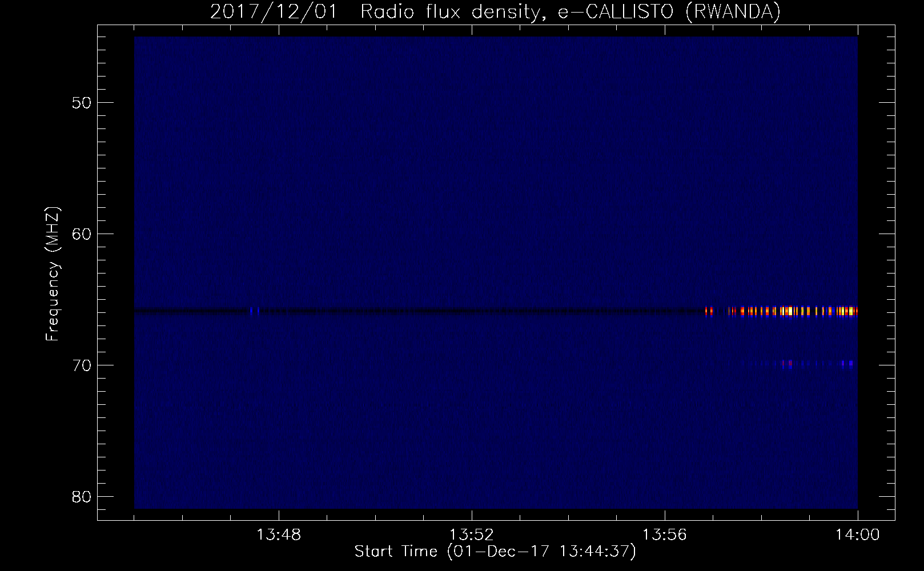Click the 80 frequency tick label

pos(82,497)
